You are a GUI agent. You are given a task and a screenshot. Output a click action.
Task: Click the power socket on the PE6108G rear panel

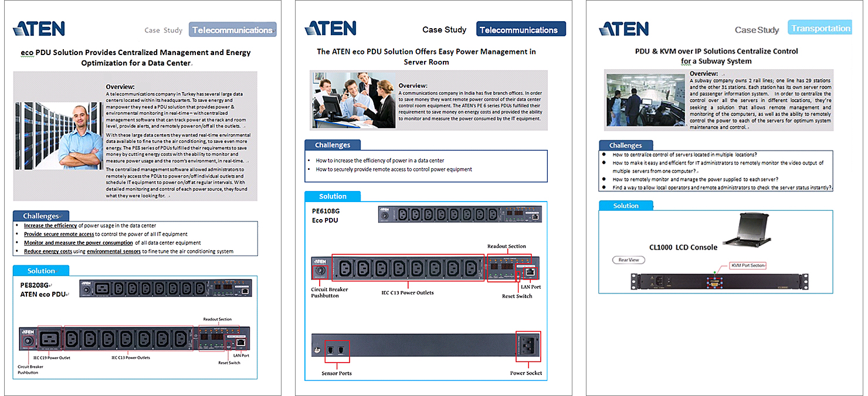click(528, 347)
